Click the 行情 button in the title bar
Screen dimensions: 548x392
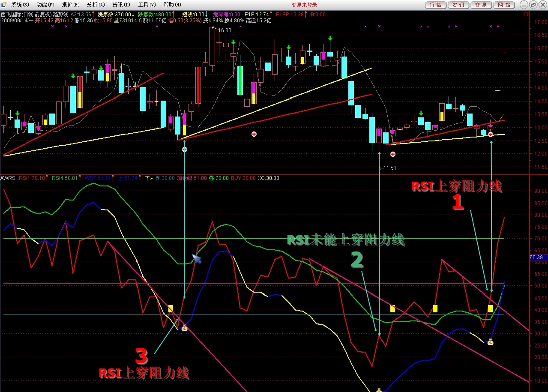(436, 5)
